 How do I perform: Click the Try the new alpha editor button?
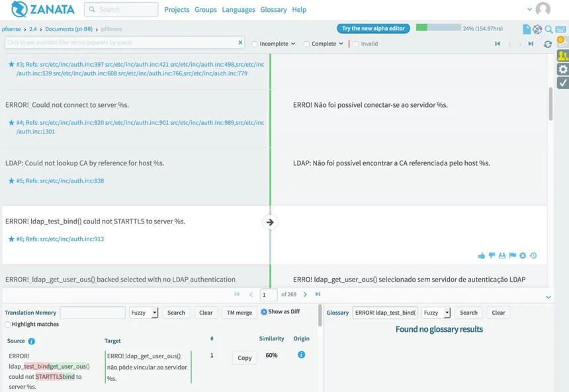(x=374, y=28)
